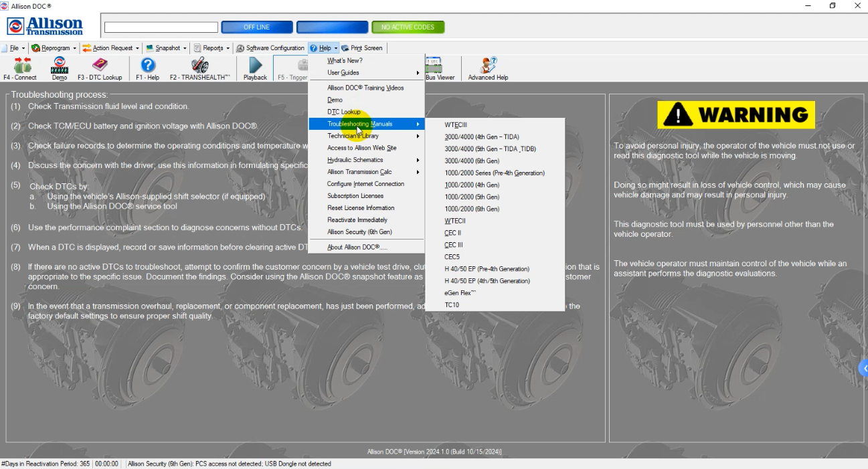
Task: Choose DTC Lookup menu entry
Action: (366, 112)
